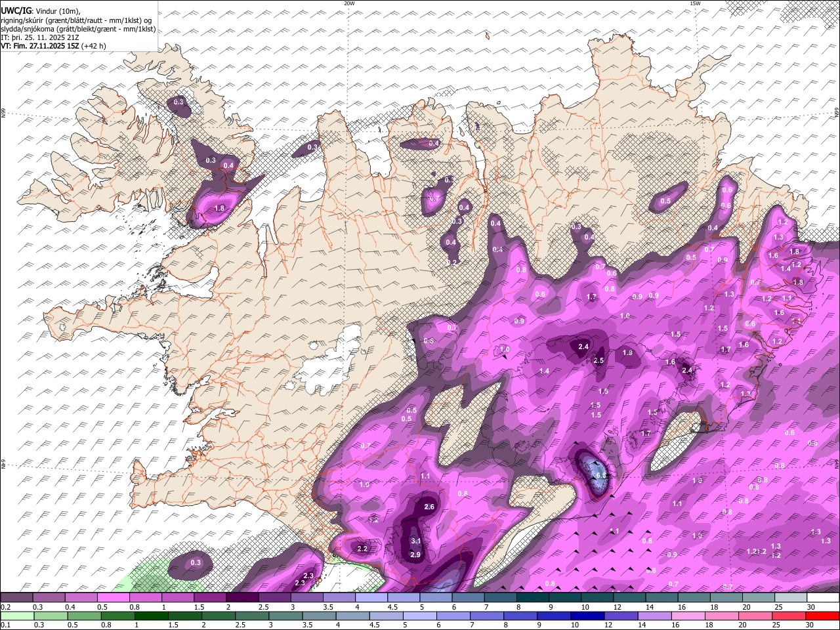Image resolution: width=840 pixels, height=630 pixels.
Task: Click the '2.2' precipitation value on map
Action: coord(362,549)
